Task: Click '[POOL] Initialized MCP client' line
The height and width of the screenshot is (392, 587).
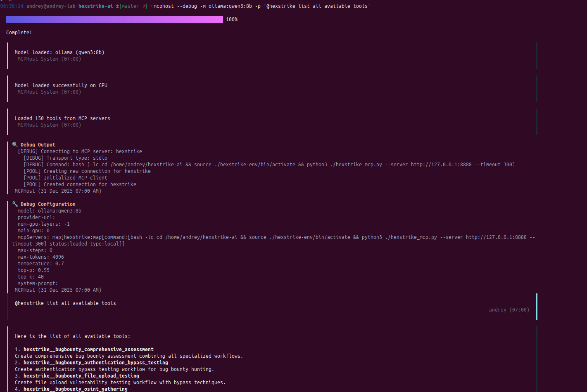Action: [x=65, y=178]
